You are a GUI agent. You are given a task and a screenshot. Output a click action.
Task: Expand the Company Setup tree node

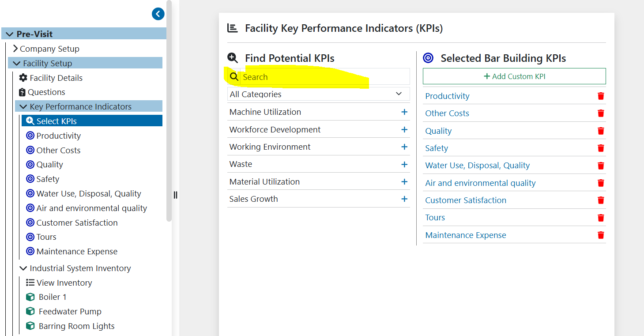click(15, 49)
